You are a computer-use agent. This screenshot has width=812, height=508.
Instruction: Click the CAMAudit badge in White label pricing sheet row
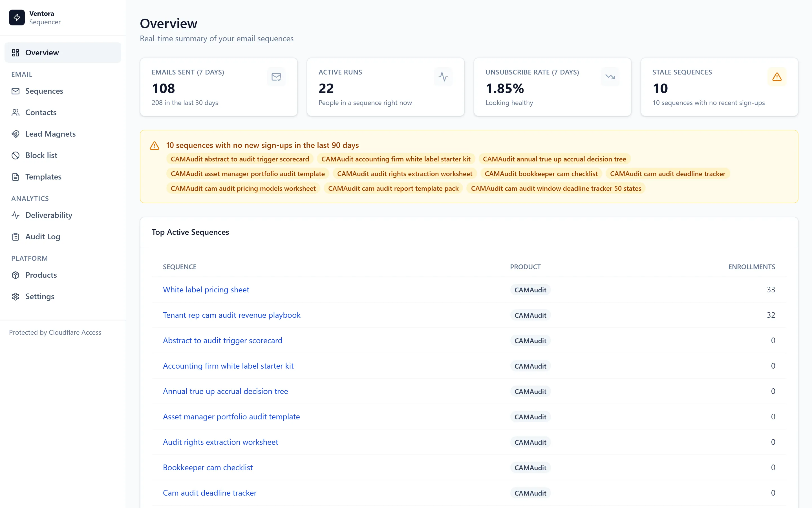click(x=531, y=290)
